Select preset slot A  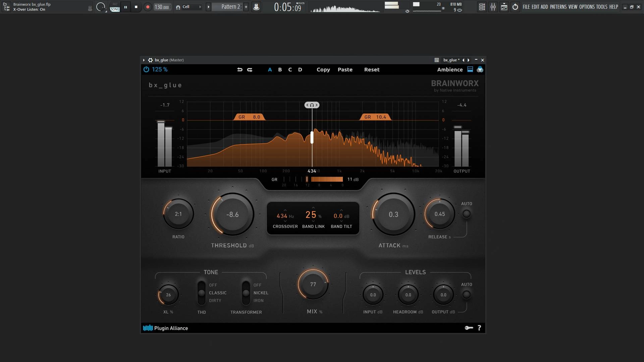pyautogui.click(x=270, y=70)
